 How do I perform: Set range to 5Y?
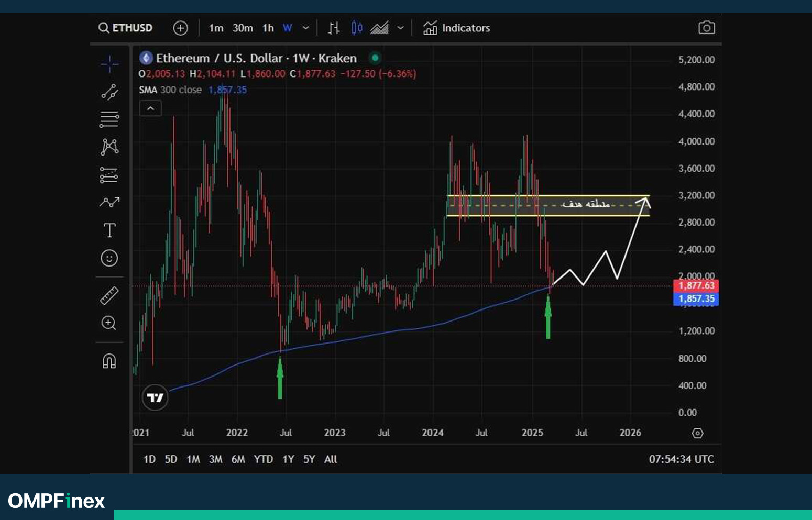point(309,459)
